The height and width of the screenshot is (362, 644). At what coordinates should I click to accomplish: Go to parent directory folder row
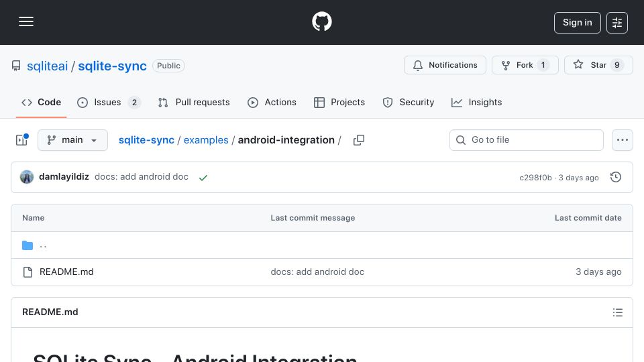coord(322,245)
